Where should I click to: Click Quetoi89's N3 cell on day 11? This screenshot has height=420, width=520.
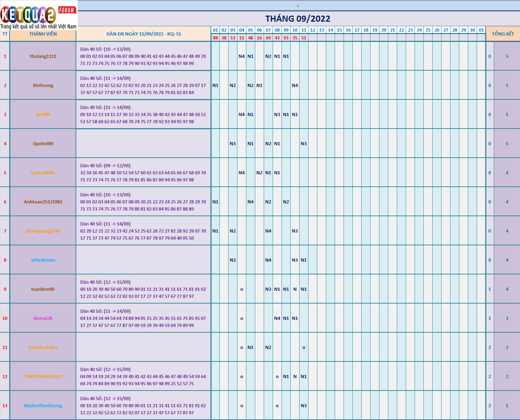304,143
